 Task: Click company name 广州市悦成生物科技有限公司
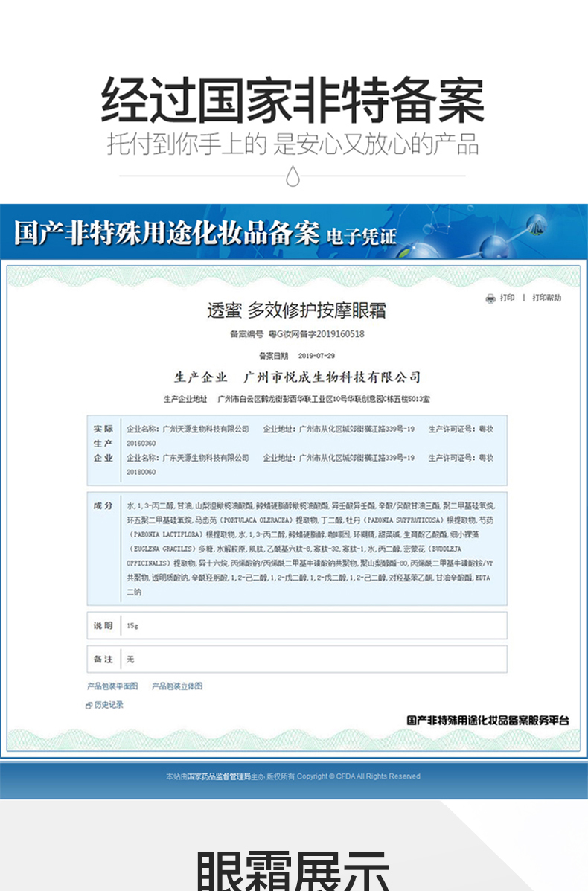(333, 377)
